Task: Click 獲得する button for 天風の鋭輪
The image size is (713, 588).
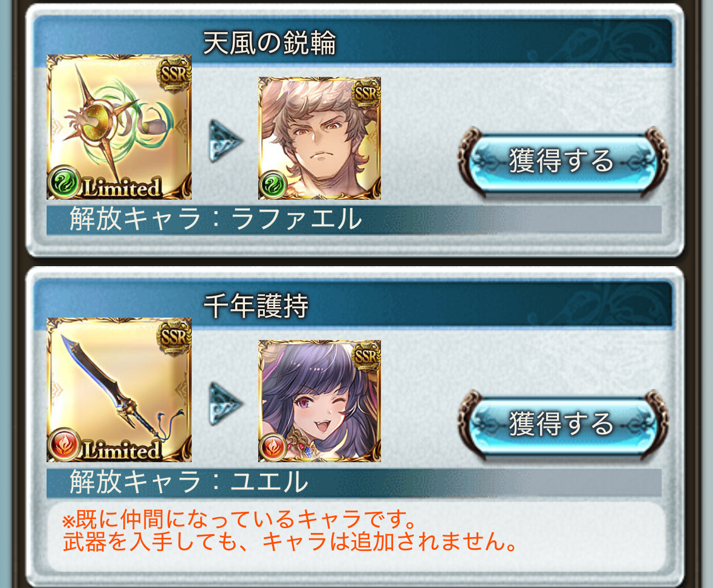Action: tap(562, 162)
